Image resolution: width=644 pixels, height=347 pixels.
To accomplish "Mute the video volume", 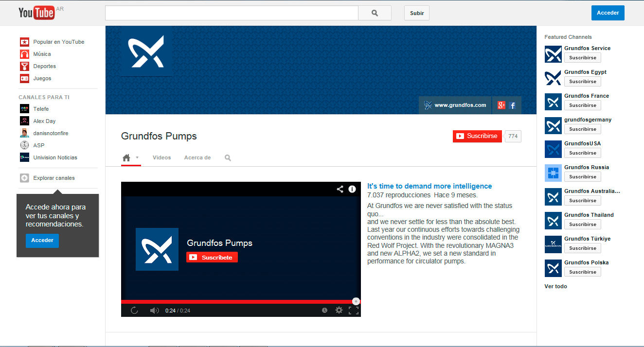I will tap(154, 310).
